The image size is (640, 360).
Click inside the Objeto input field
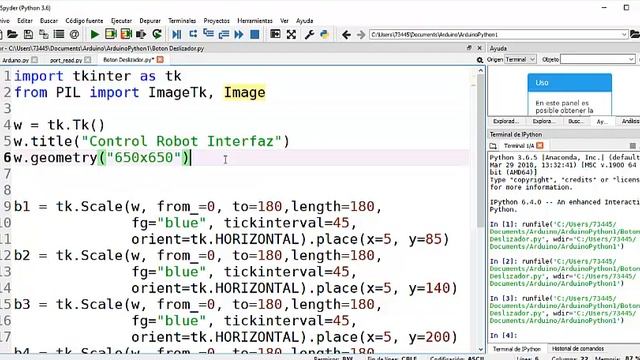(594, 60)
